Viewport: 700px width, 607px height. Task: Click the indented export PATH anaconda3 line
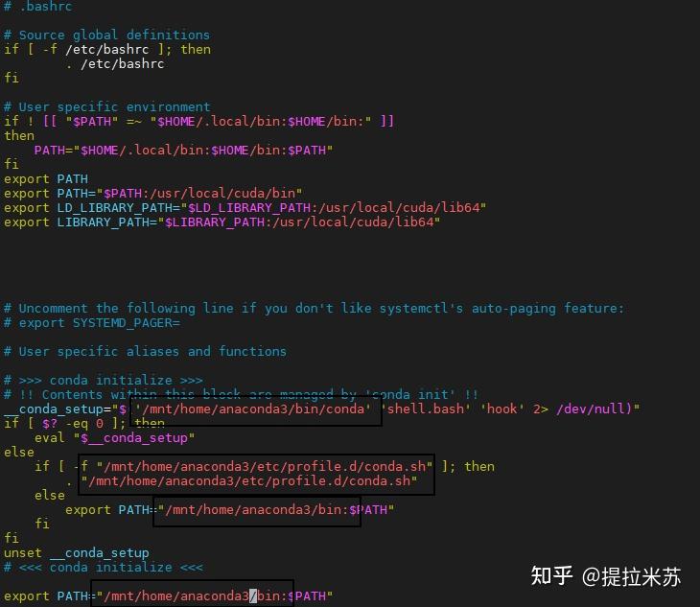pos(229,510)
